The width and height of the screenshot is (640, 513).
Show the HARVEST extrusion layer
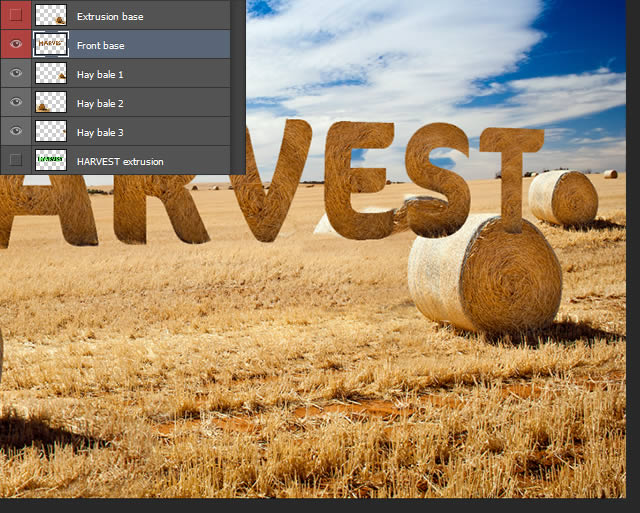point(16,160)
